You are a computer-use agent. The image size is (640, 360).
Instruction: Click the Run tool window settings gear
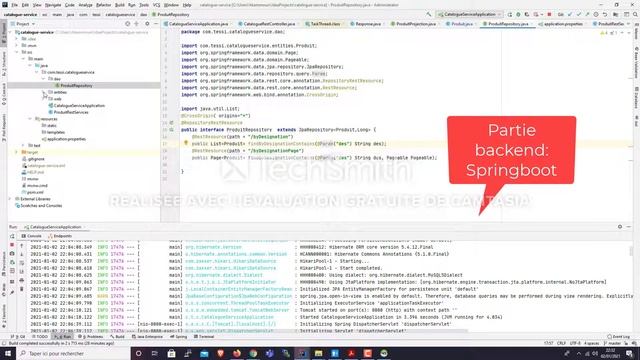coord(620,227)
